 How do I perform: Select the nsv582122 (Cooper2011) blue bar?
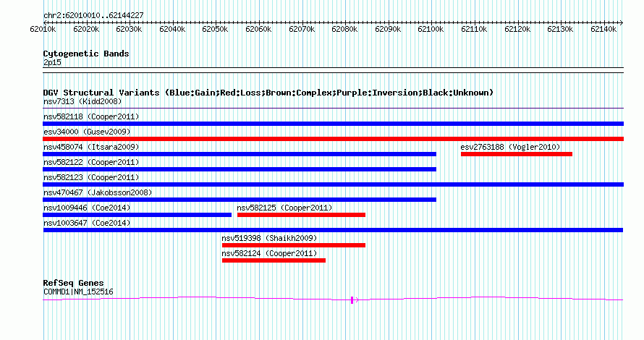click(240, 169)
